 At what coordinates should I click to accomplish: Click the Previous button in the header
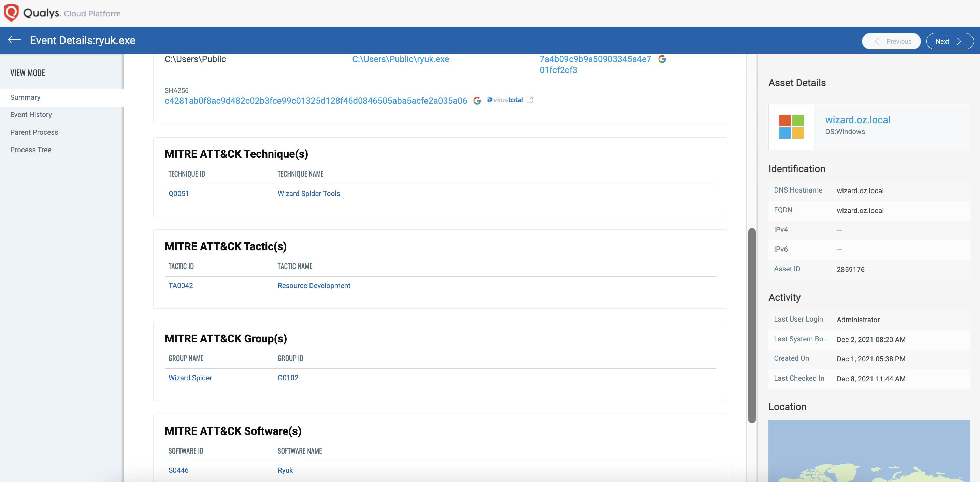[891, 41]
